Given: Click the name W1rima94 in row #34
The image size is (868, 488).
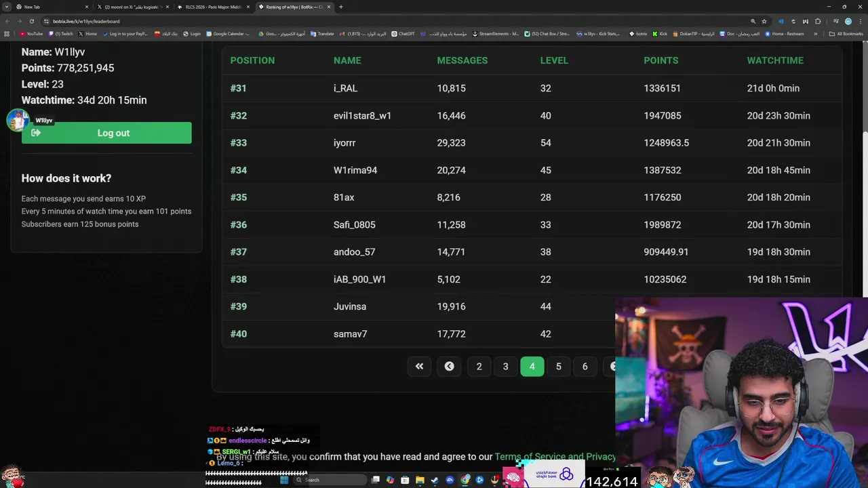Looking at the screenshot, I should tap(355, 170).
